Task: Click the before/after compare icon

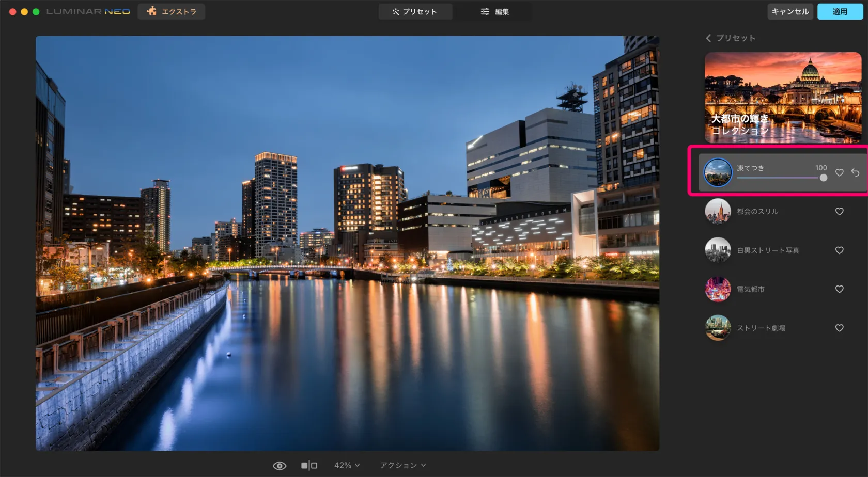Action: tap(309, 466)
